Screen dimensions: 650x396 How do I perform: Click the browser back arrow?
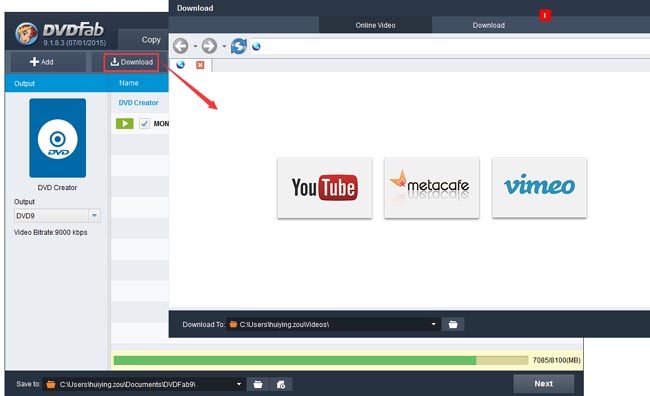click(180, 46)
